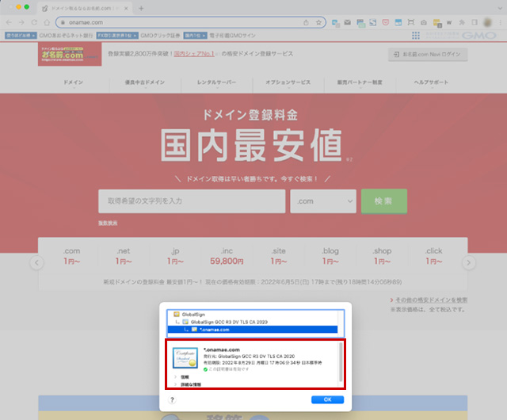Viewport: 507px width, 420px height.
Task: Open the extensions puzzle-piece icon
Action: 462,22
